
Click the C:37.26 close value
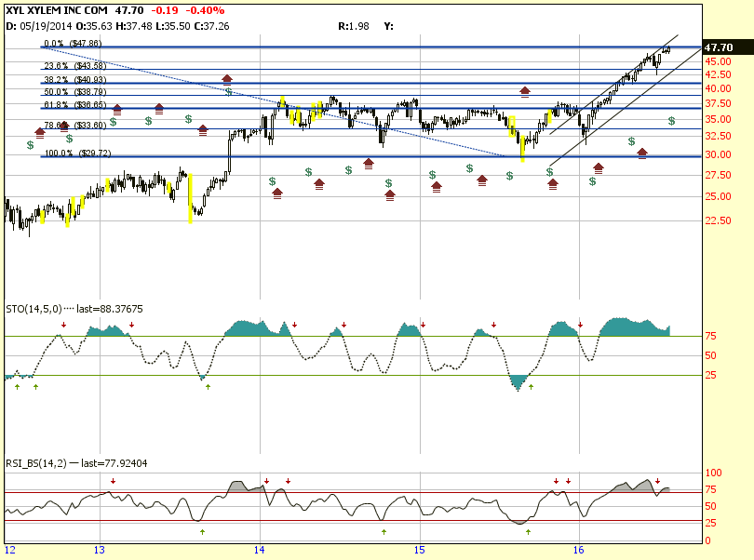[x=211, y=26]
